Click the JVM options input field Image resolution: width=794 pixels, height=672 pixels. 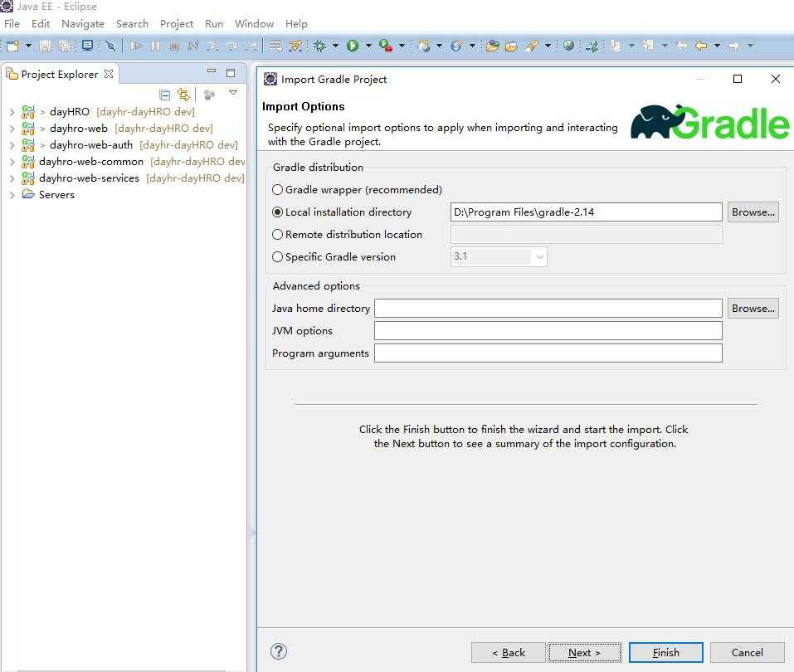pos(548,331)
